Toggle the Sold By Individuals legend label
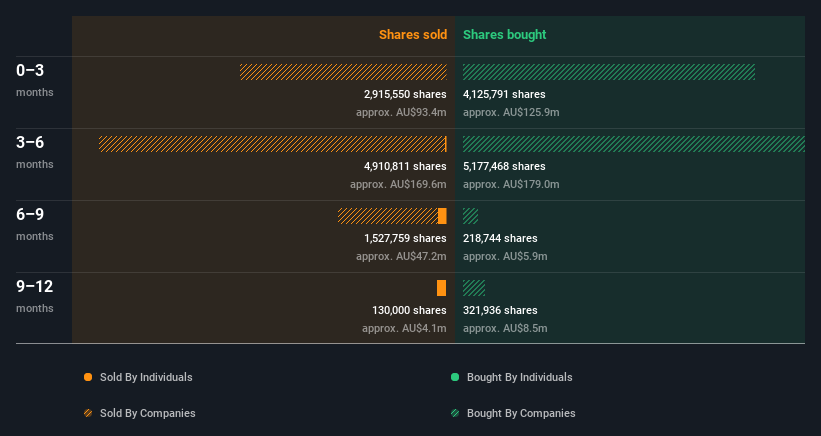Viewport: 821px width, 436px height. pos(146,377)
